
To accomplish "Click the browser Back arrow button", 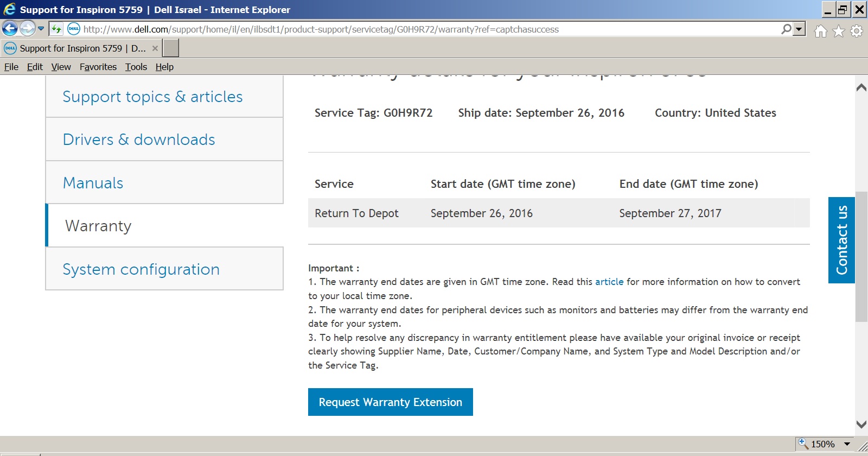I will coord(10,28).
